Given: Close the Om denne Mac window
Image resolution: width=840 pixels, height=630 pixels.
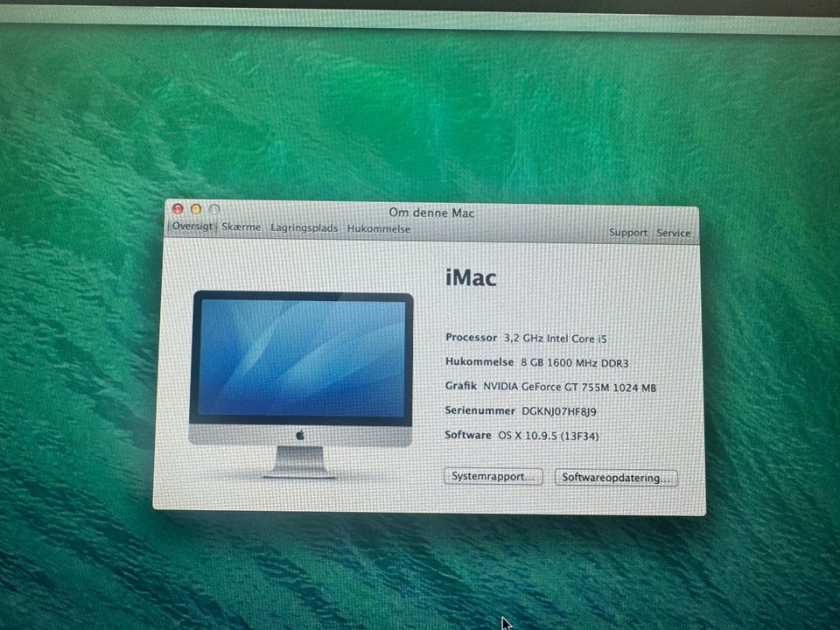Looking at the screenshot, I should pos(178,208).
